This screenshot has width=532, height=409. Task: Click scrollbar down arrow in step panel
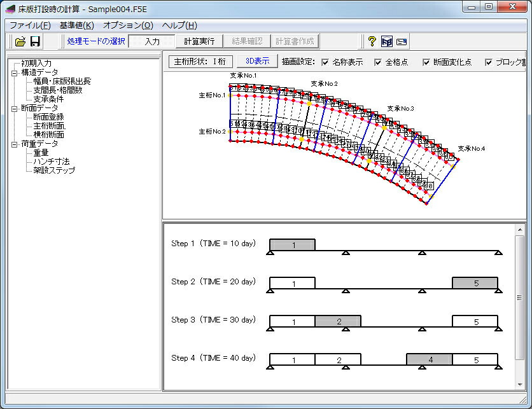(520, 385)
